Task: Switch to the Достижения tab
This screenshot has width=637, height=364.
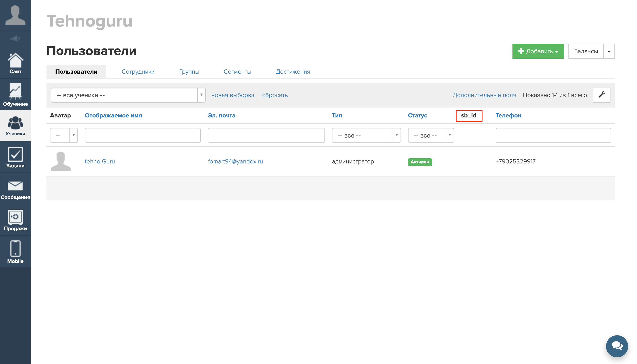Action: [293, 72]
